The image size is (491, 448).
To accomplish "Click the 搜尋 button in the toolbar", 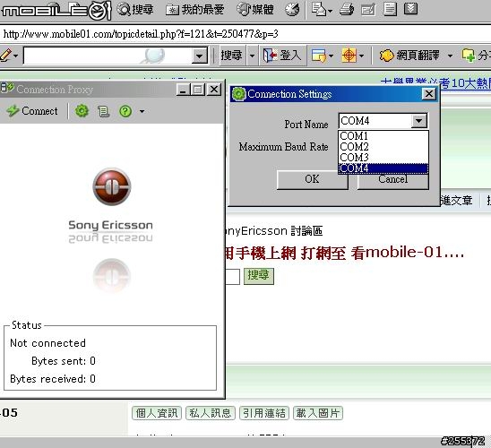I will click(231, 56).
